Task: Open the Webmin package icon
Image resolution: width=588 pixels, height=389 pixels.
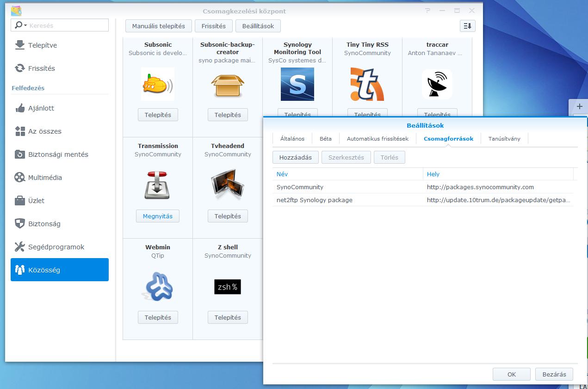Action: coord(158,286)
